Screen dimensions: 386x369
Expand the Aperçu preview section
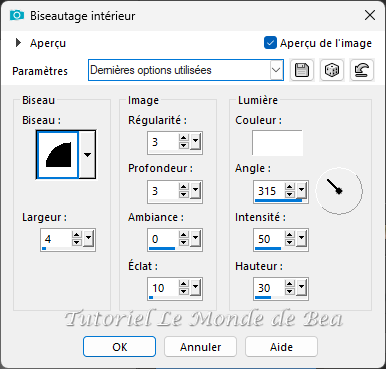18,43
